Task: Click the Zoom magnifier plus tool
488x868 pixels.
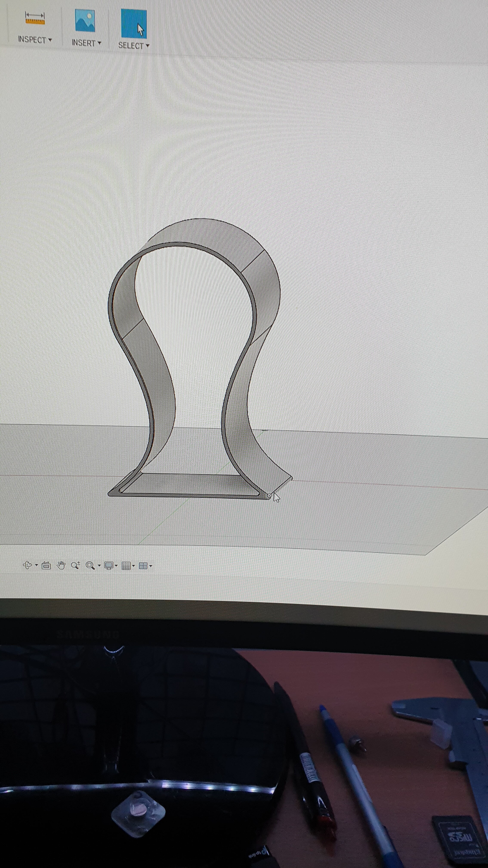Action: 76,565
